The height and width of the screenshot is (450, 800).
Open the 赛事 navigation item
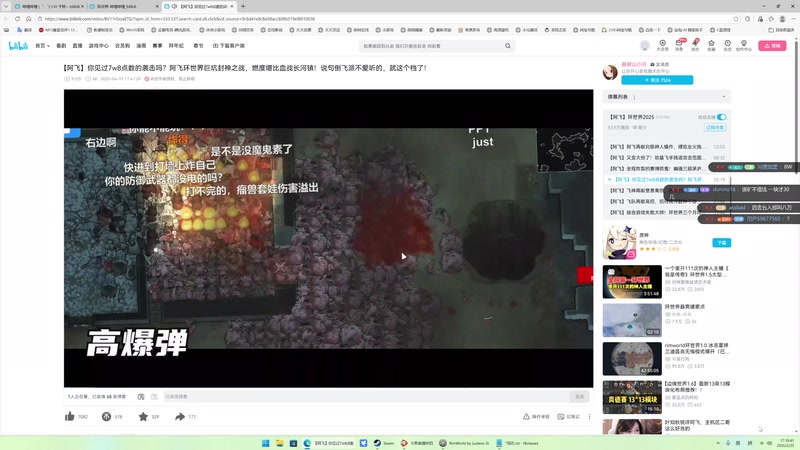(158, 46)
